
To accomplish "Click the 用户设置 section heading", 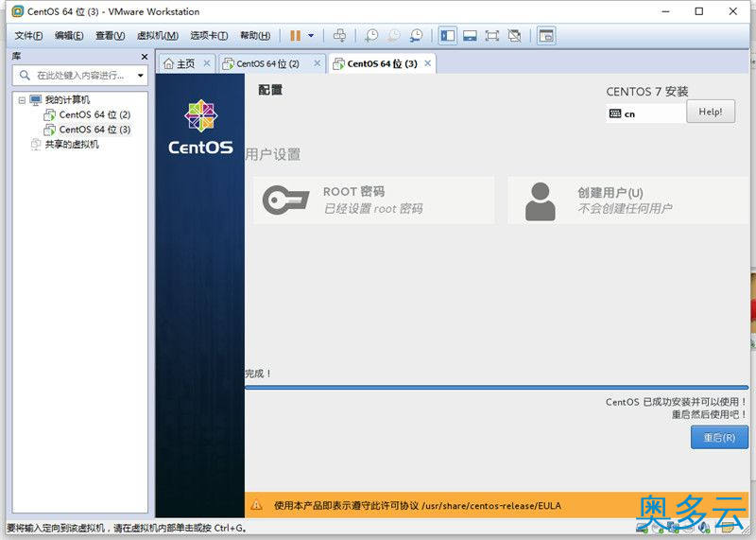I will click(273, 154).
